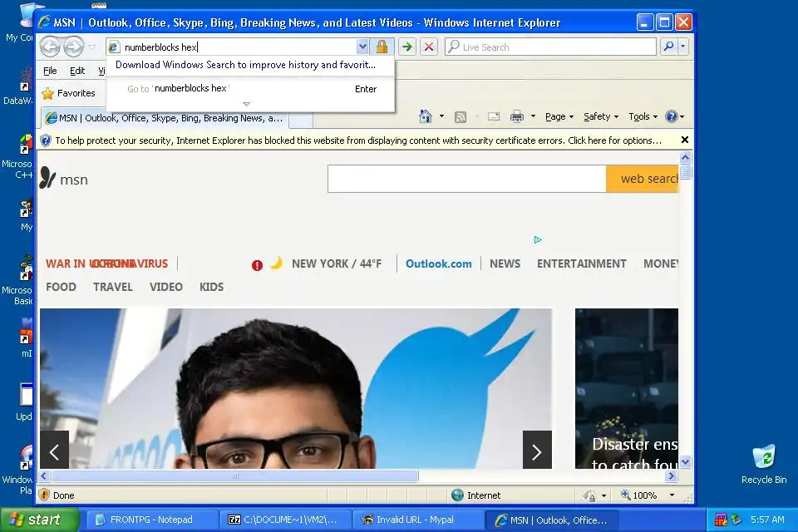Switch to Invalid URL - Mypal taskbar window

pos(416,520)
